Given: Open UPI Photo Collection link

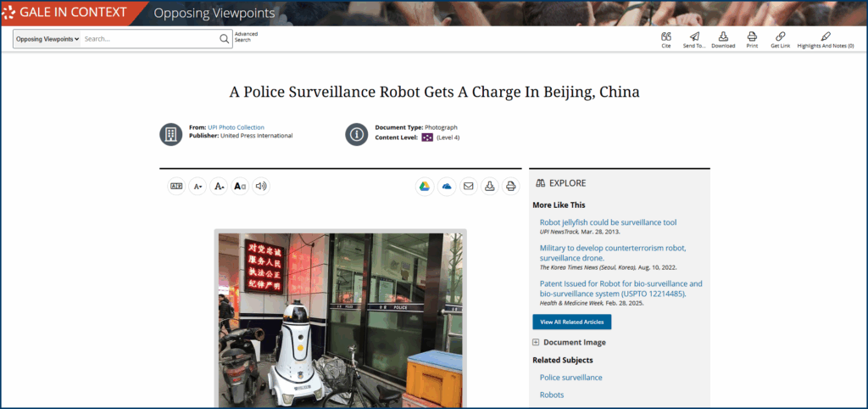Looking at the screenshot, I should (236, 127).
